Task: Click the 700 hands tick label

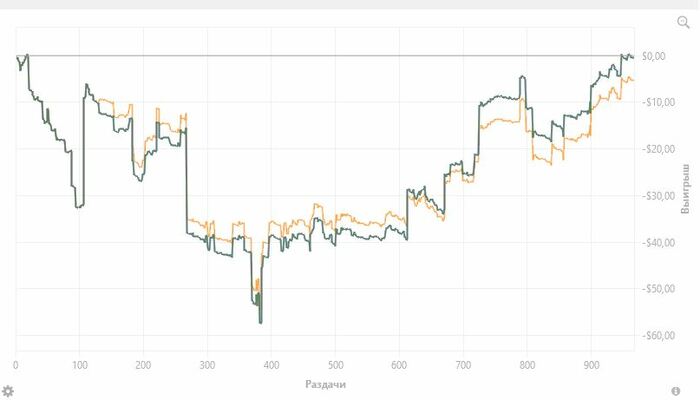Action: click(x=463, y=365)
